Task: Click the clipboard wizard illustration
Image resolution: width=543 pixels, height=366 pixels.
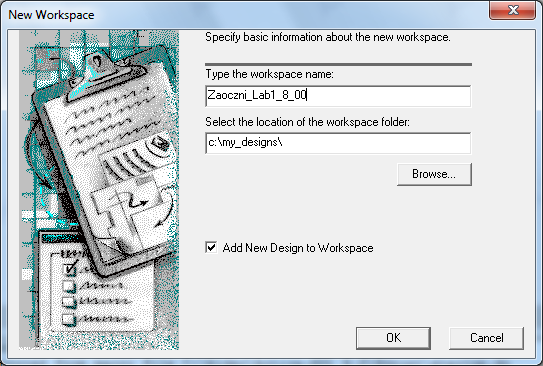Action: [x=99, y=190]
